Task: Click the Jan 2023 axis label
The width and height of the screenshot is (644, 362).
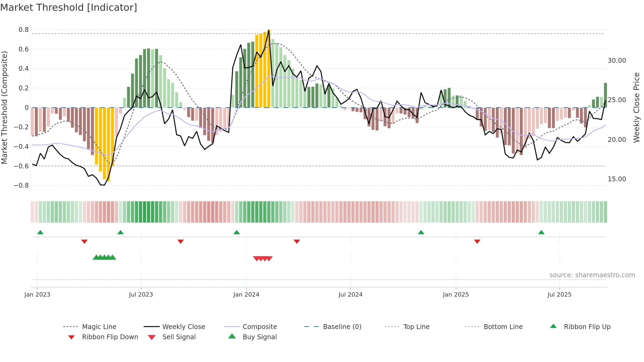Action: [x=37, y=294]
